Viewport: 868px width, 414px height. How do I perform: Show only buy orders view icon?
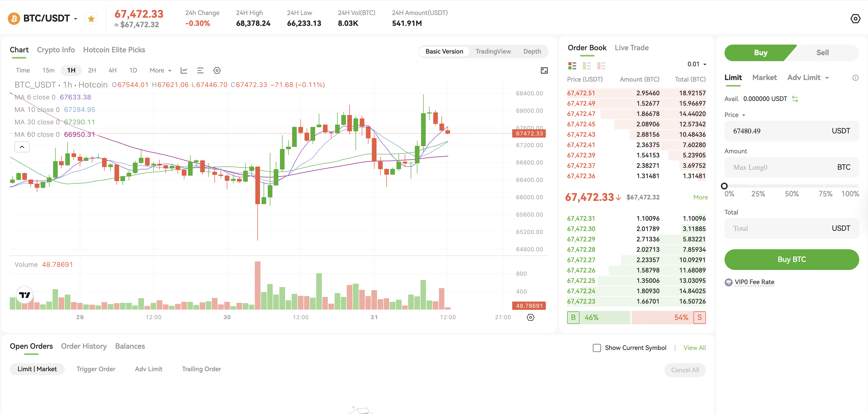click(x=586, y=65)
